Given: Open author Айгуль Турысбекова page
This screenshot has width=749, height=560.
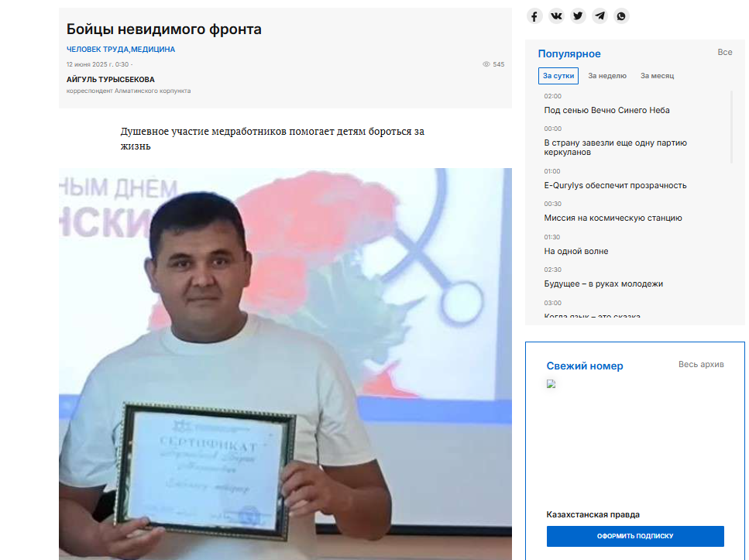Looking at the screenshot, I should click(111, 80).
